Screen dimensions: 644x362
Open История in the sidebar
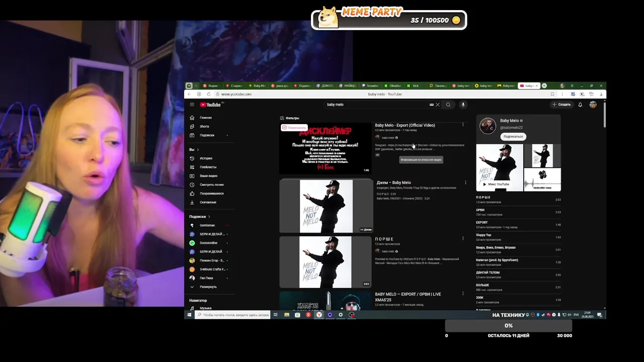(206, 158)
